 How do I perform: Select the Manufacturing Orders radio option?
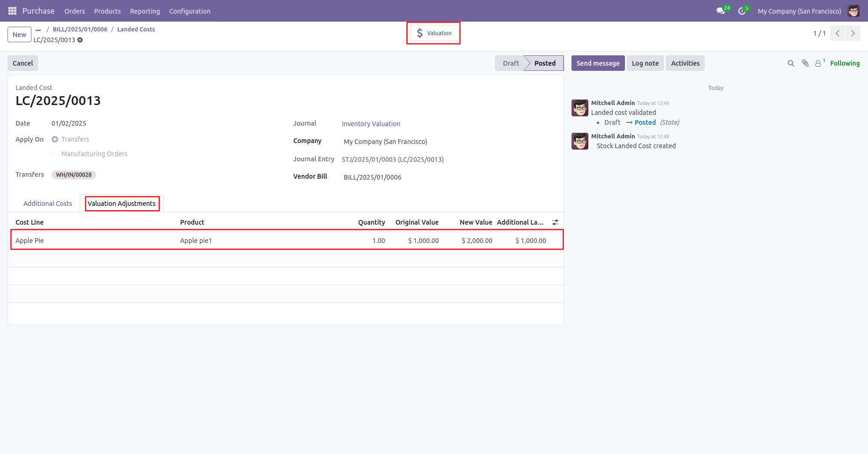[55, 154]
